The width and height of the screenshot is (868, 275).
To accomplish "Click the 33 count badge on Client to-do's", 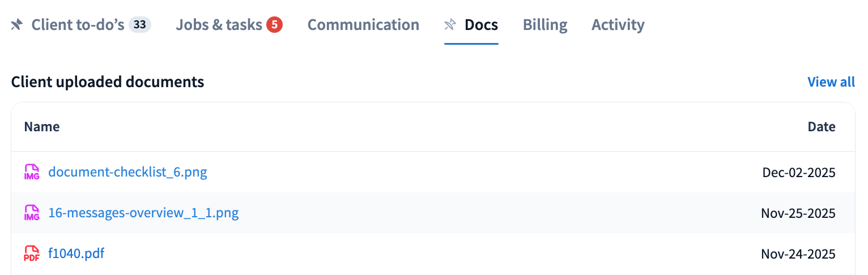I will pyautogui.click(x=140, y=25).
